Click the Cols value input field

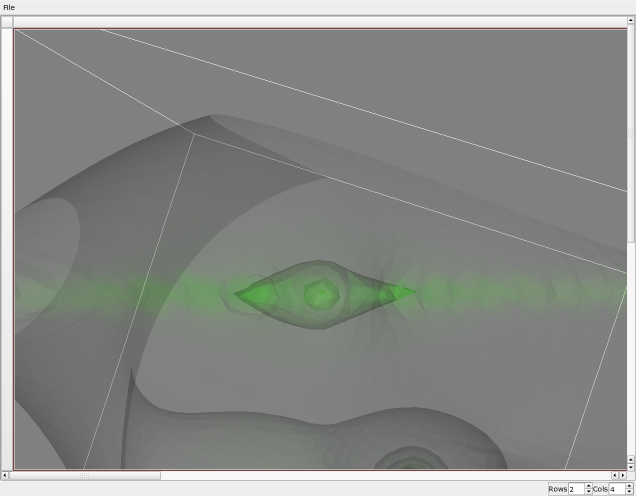[x=617, y=489]
